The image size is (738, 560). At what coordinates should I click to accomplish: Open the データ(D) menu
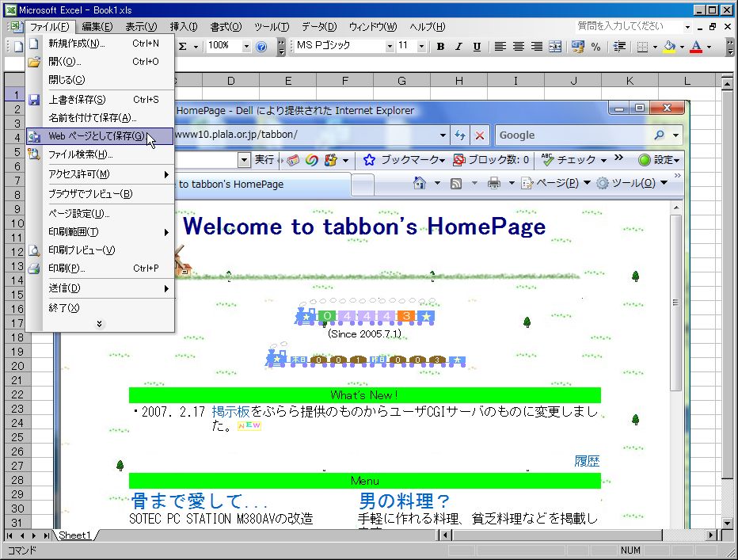coord(319,27)
